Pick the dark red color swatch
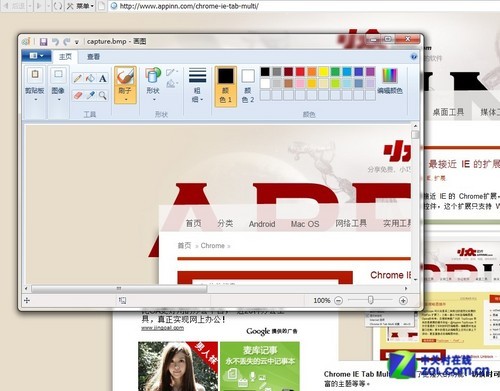Image resolution: width=500 pixels, height=391 pixels. click(289, 72)
